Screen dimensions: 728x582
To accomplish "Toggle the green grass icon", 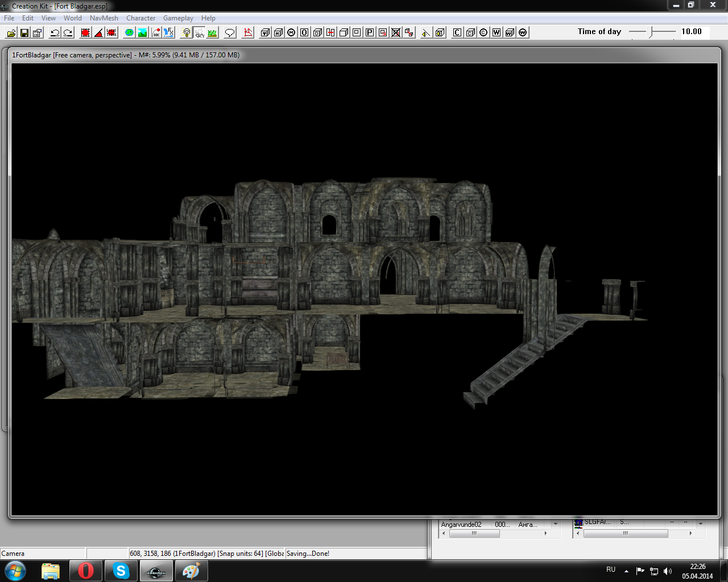I will 212,32.
